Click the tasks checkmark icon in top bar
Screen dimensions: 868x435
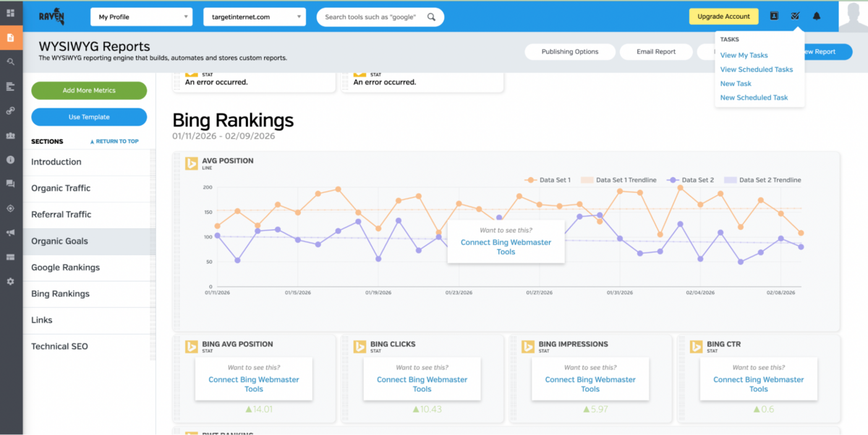(x=795, y=16)
